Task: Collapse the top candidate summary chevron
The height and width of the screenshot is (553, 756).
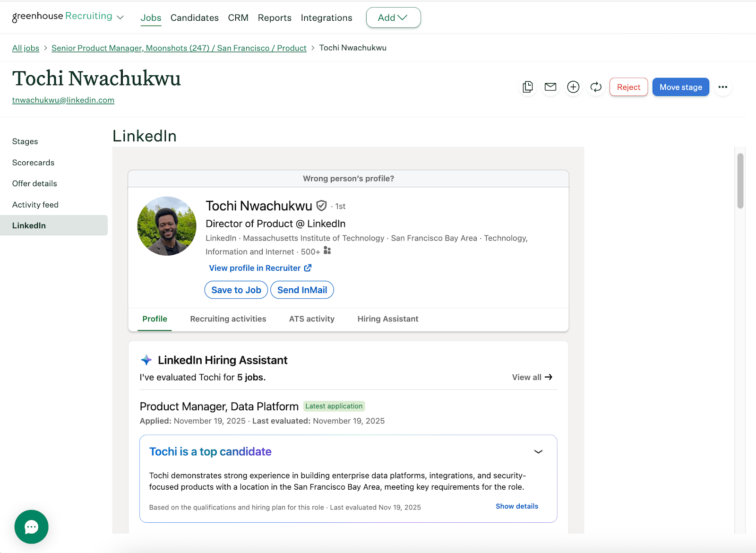Action: coord(538,451)
